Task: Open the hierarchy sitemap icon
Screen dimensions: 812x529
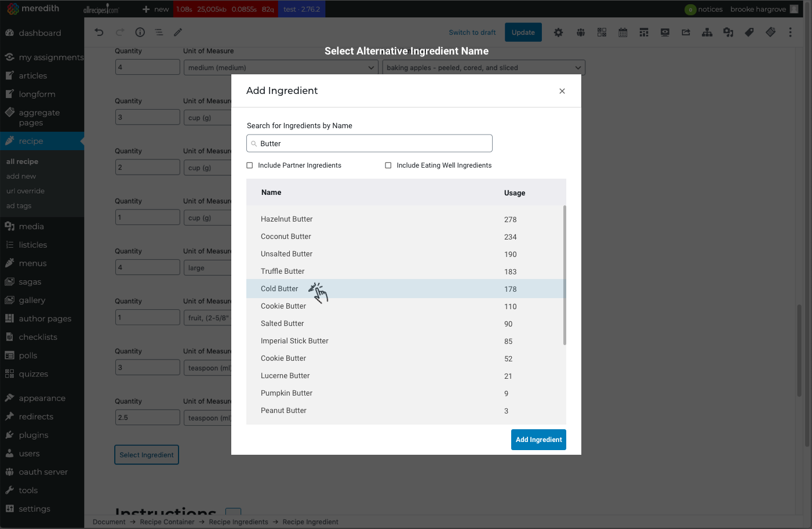Action: [x=707, y=32]
